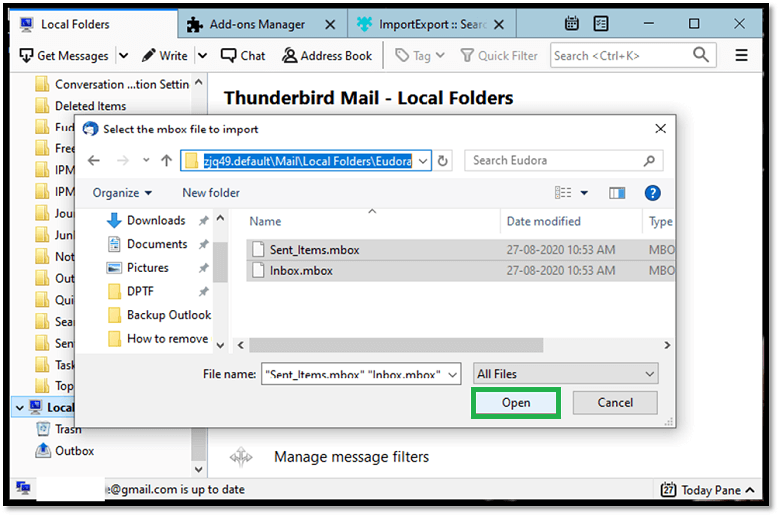Select Downloads in quick access
Screen dimensions: 779x516
(156, 220)
